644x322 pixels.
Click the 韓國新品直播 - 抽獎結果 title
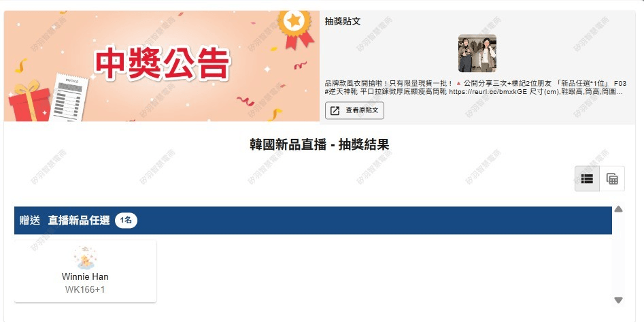320,145
